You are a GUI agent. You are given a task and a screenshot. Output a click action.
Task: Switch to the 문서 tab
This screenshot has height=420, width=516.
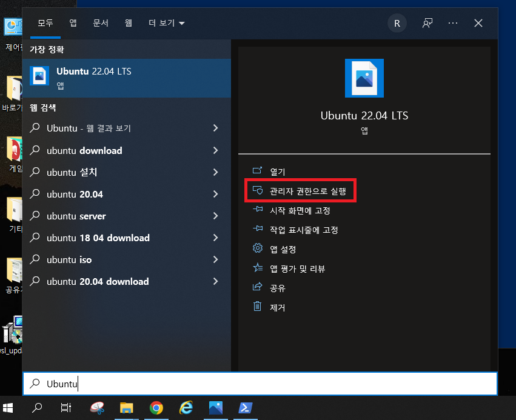101,23
